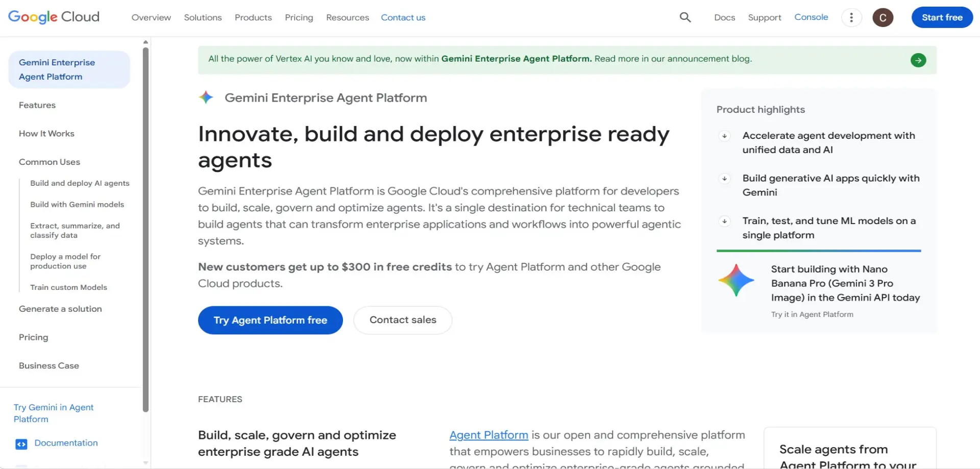This screenshot has width=980, height=469.
Task: Click the Google Cloud logo
Action: click(x=54, y=17)
